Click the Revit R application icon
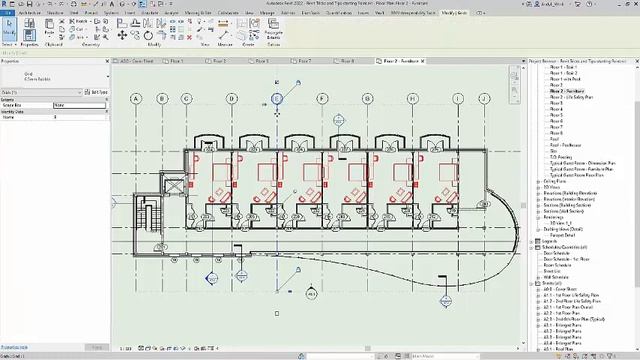 coord(4,4)
